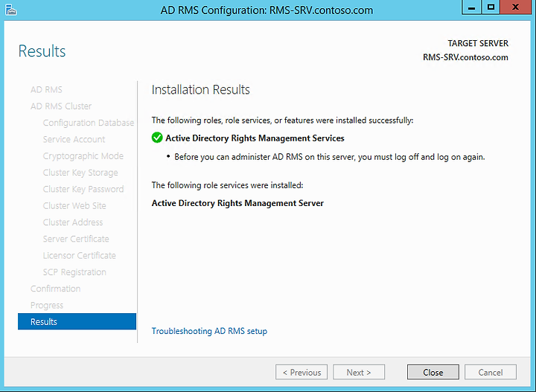The image size is (536, 392).
Task: Click the Installation Results heading
Action: (201, 89)
